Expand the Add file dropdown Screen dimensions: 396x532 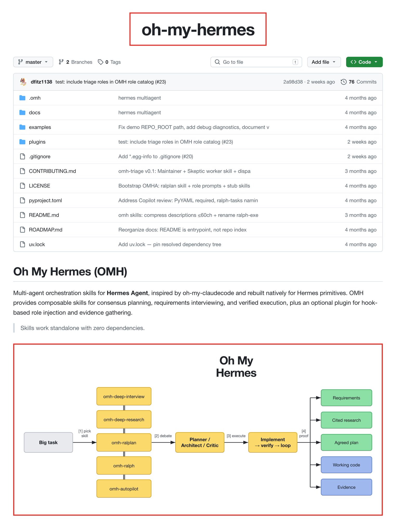click(324, 62)
